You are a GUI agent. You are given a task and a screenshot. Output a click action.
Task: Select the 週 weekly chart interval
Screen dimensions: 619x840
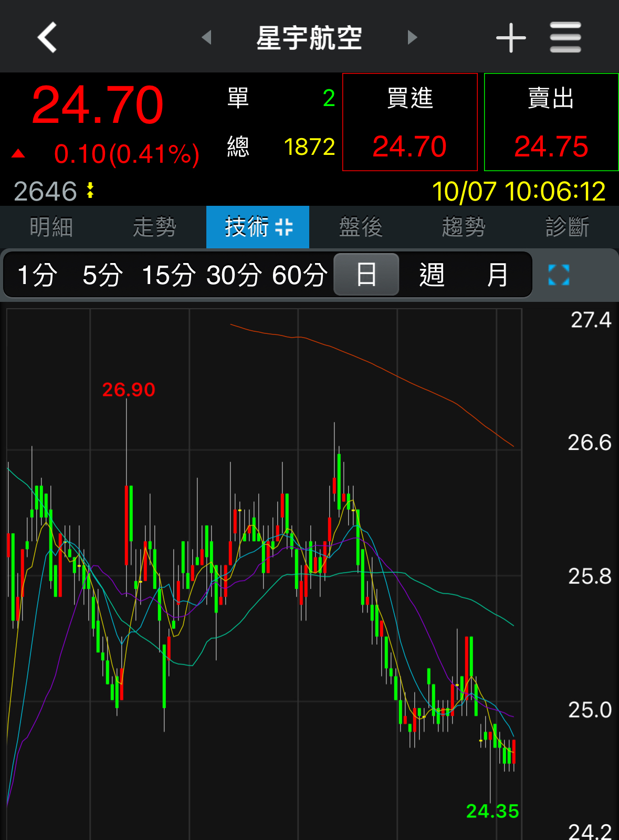tap(432, 275)
